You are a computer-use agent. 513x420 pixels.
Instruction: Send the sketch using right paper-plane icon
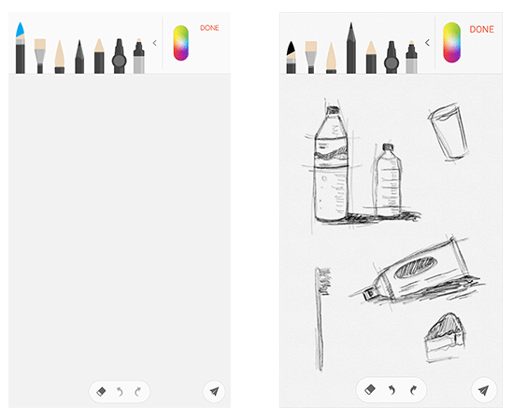point(483,390)
